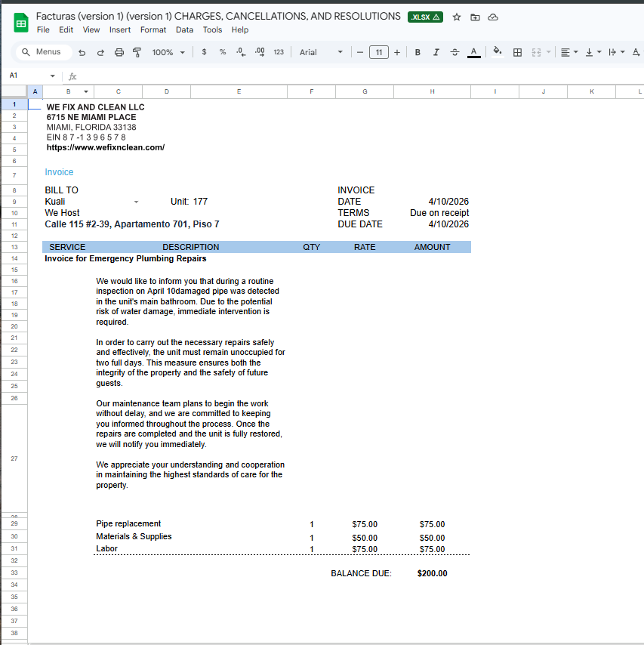644x645 pixels.
Task: Click the undo arrow icon
Action: 82,52
